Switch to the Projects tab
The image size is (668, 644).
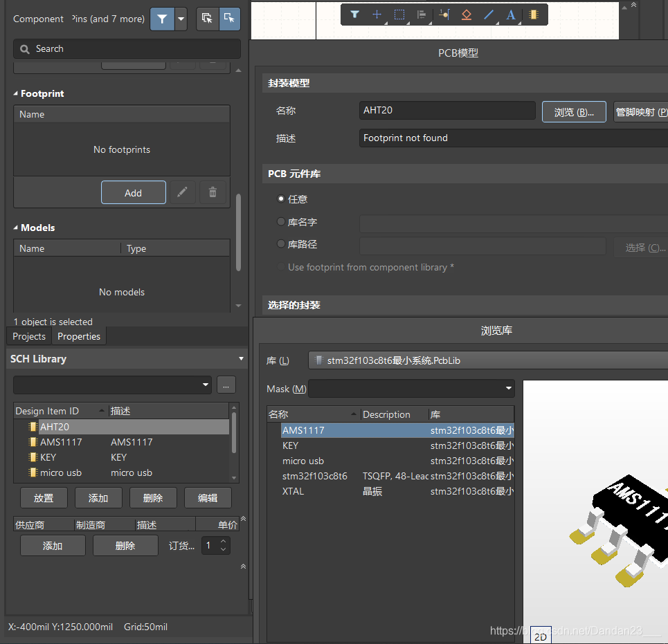29,336
